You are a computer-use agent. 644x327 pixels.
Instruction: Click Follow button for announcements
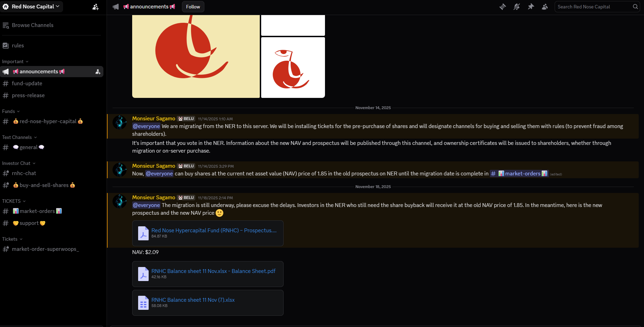coord(193,7)
